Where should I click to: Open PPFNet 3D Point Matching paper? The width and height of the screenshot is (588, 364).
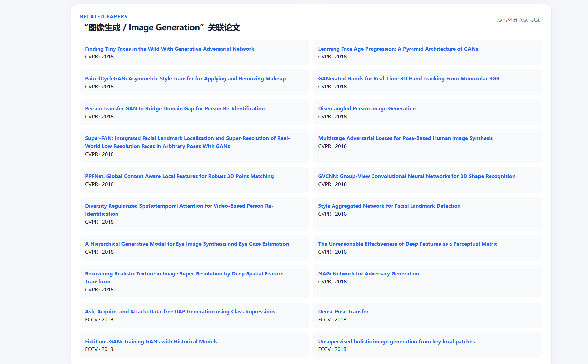coord(179,176)
